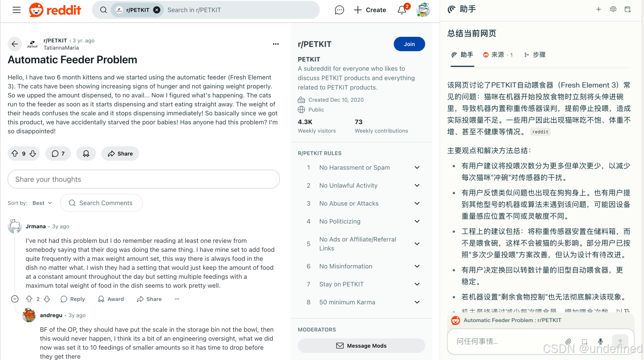Open the r/PETKIT sidebar title link
Screen dimensions: 644x360
(314, 44)
